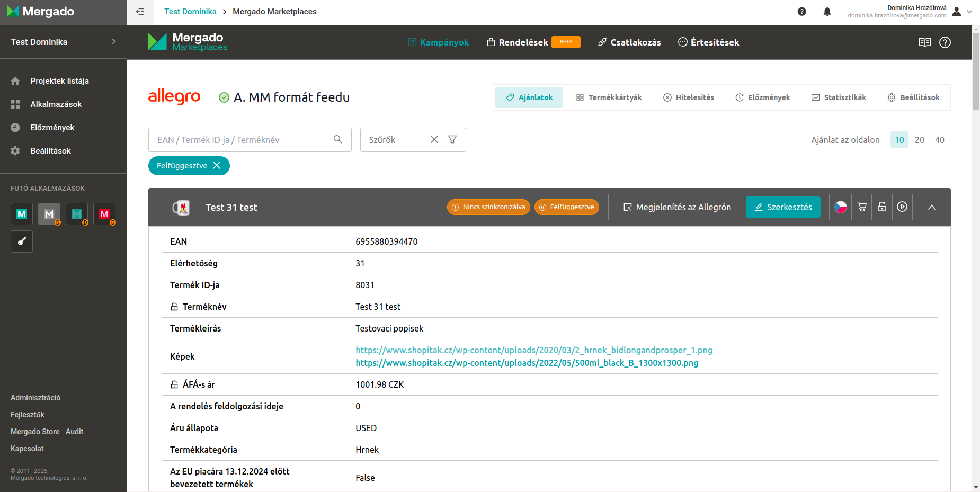
Task: Clear filters with the X icon
Action: [x=434, y=139]
